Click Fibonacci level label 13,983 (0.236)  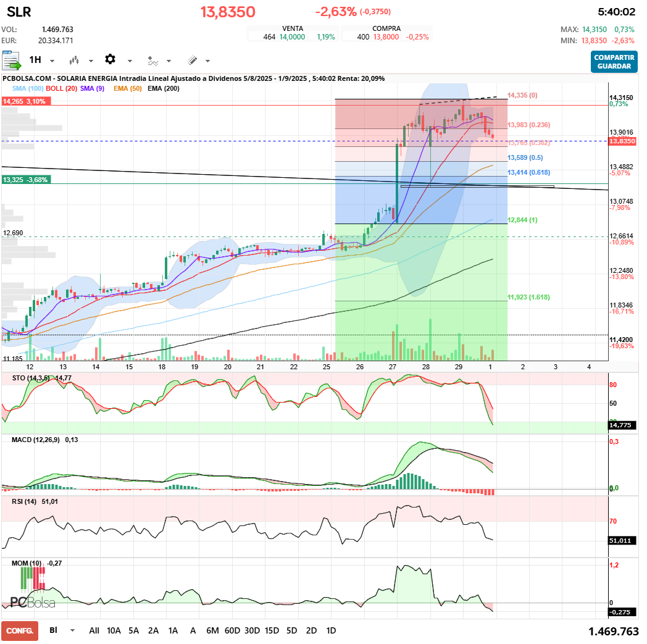(x=528, y=125)
